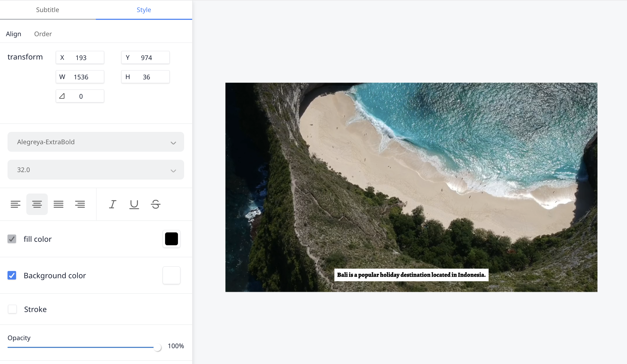Enable the Stroke checkbox

[12, 309]
